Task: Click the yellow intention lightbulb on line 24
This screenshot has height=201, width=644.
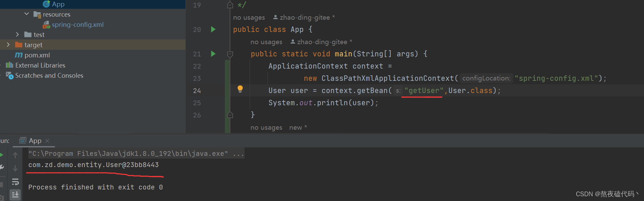Action: tap(240, 89)
